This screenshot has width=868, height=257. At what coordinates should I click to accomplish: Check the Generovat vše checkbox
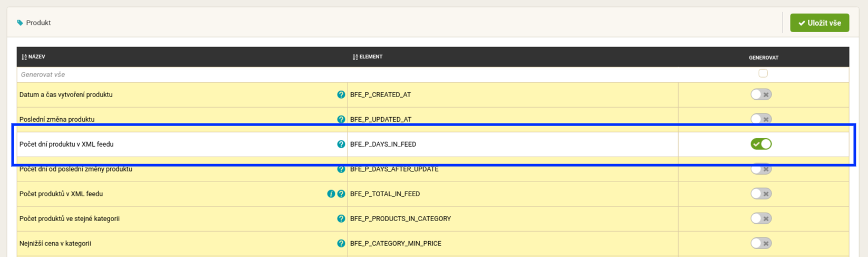pos(763,73)
